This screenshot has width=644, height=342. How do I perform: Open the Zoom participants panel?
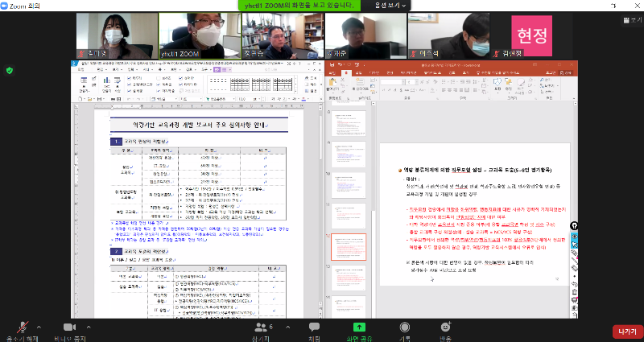click(x=261, y=328)
